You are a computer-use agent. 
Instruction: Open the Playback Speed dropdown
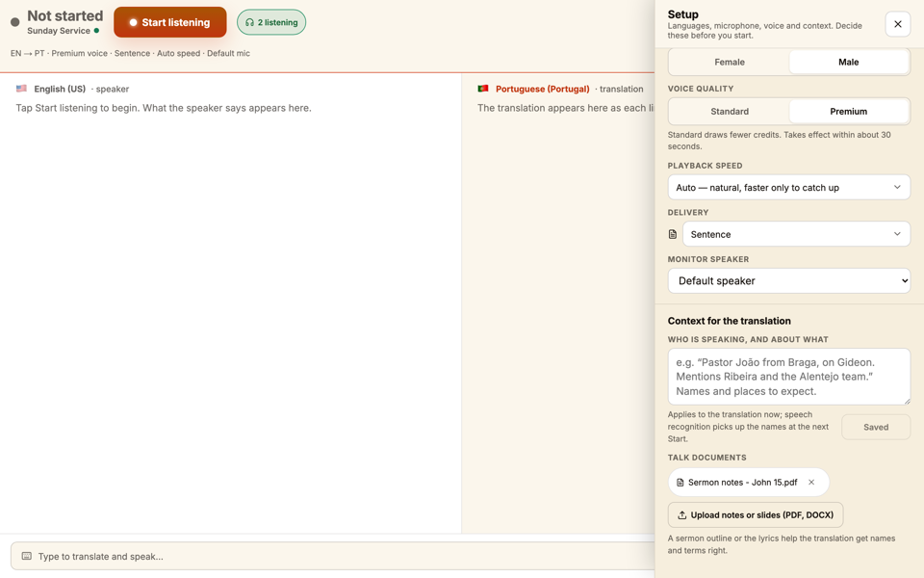tap(788, 188)
